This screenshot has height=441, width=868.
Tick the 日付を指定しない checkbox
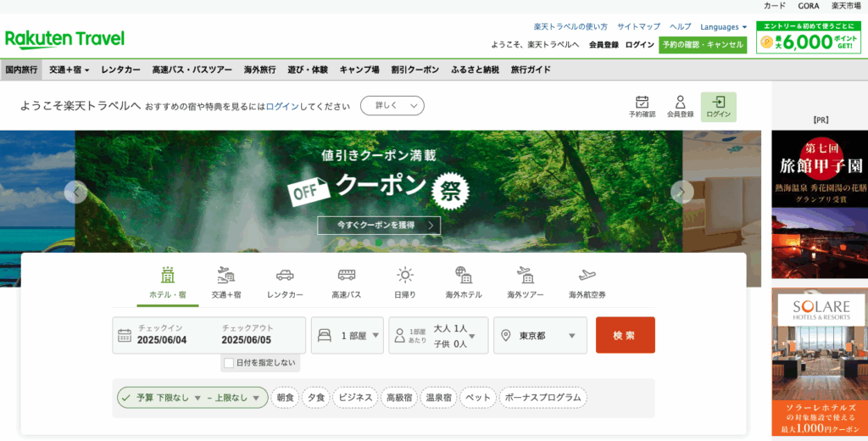[x=229, y=363]
